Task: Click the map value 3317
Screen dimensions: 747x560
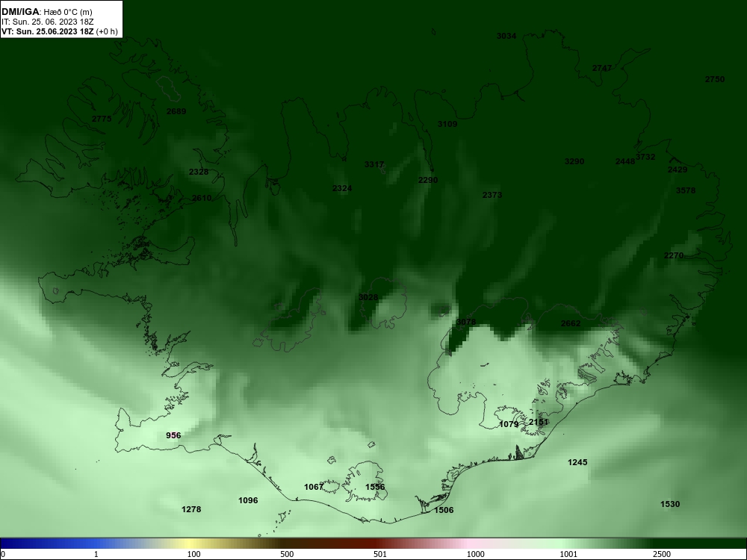Action: (x=374, y=164)
